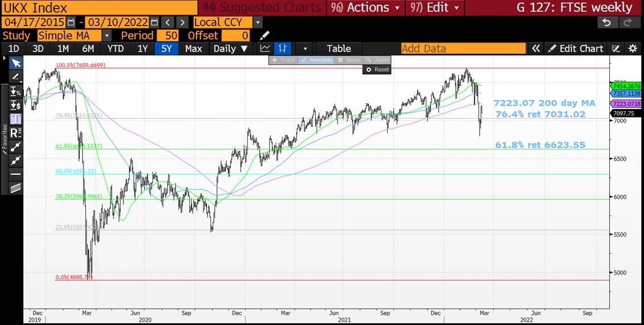Toggle the Annotate mode
Screen dimensions: 644x325
coord(317,60)
